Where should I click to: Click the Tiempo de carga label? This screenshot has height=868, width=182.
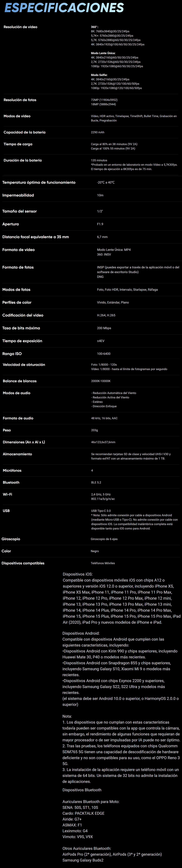pos(18,144)
